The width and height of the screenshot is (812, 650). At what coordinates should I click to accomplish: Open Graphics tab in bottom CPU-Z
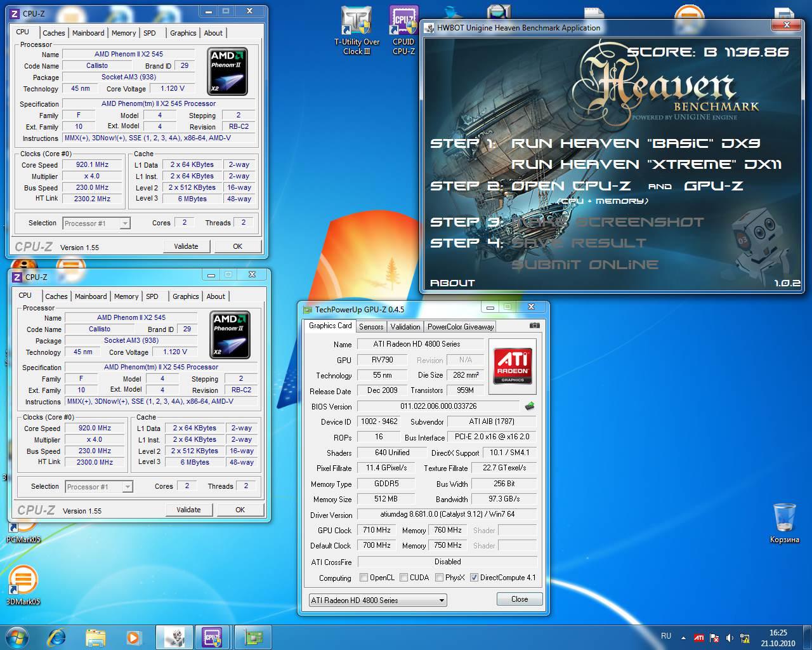186,296
